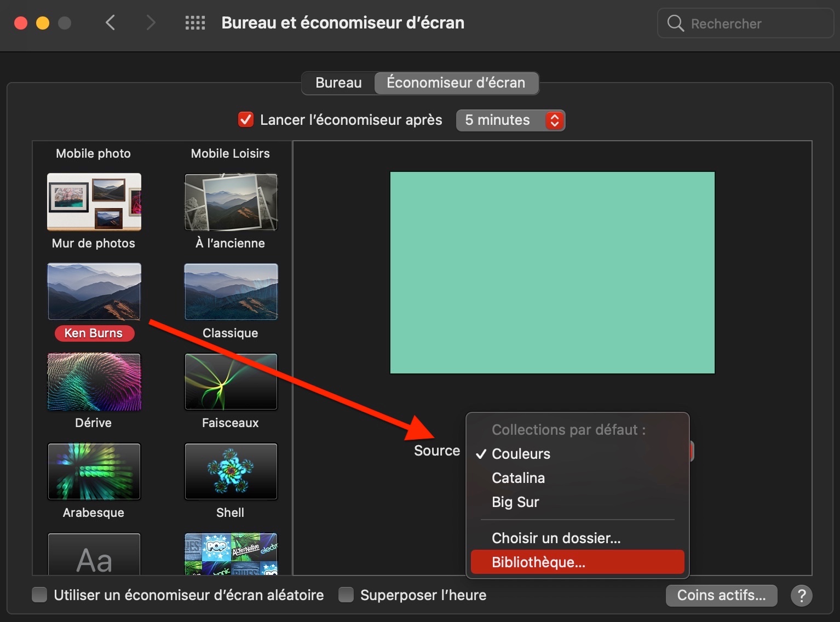This screenshot has height=622, width=840.
Task: Click the Mobile photo label
Action: coord(94,153)
